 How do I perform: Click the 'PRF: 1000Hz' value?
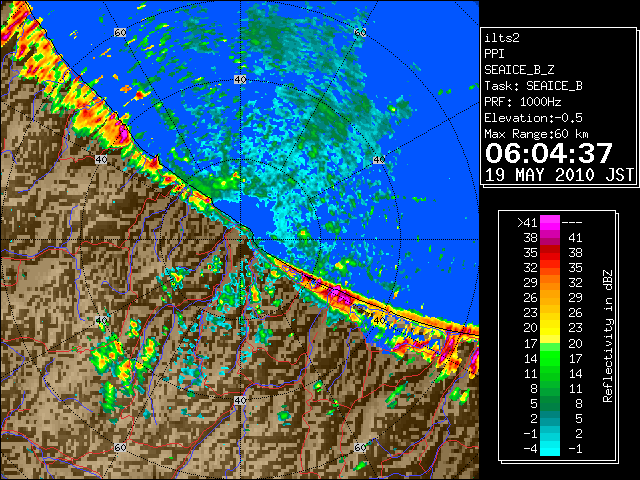tap(523, 102)
